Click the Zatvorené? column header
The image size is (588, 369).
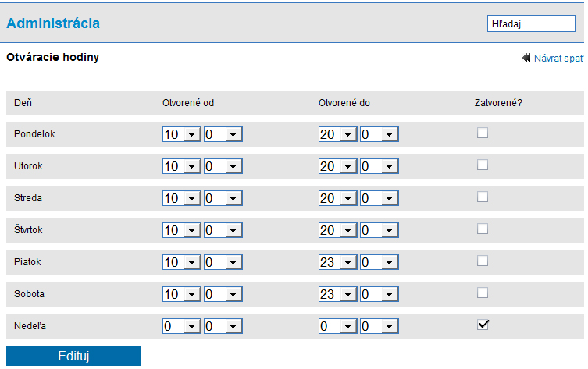tap(498, 103)
